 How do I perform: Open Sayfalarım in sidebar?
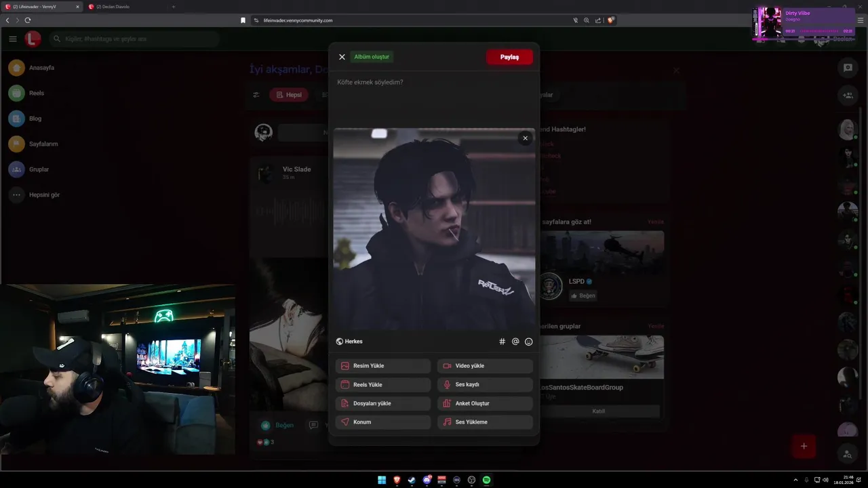34,144
